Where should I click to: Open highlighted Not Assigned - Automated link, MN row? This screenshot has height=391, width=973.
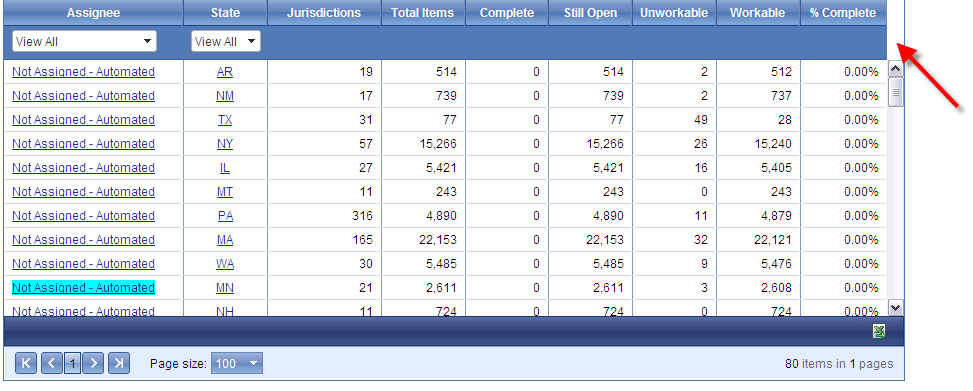click(x=83, y=288)
